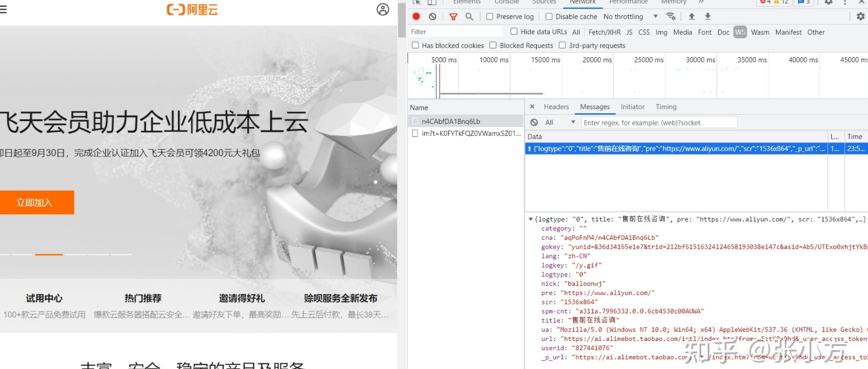Image resolution: width=868 pixels, height=369 pixels.
Task: Open the Timing tab
Action: (666, 107)
